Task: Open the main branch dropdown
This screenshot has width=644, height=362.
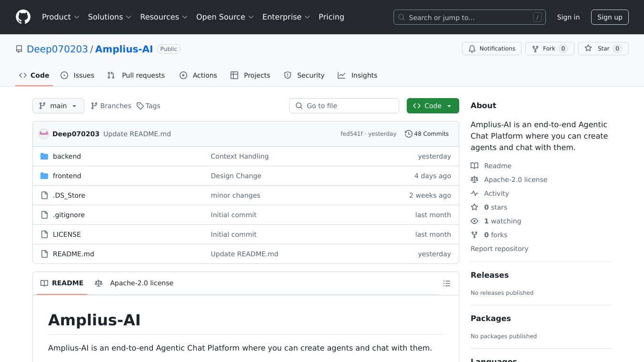Action: click(58, 106)
